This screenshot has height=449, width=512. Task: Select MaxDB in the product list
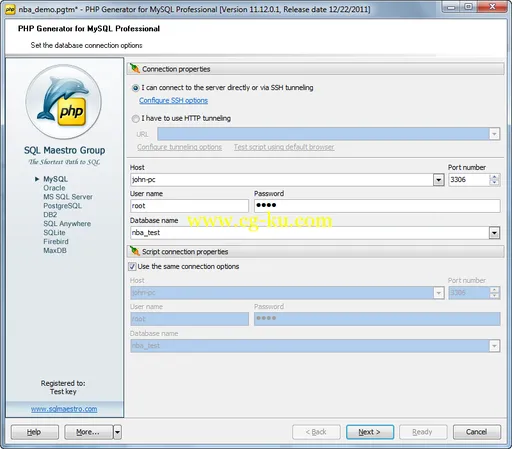click(55, 251)
